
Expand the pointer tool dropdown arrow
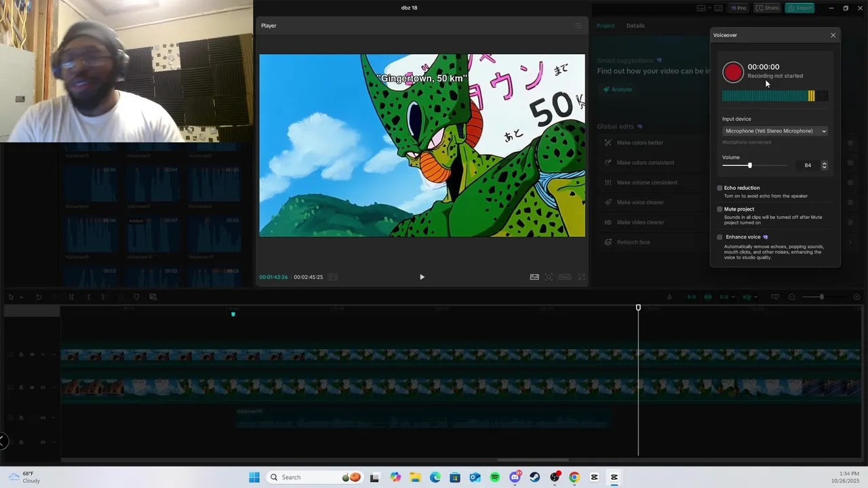(21, 297)
